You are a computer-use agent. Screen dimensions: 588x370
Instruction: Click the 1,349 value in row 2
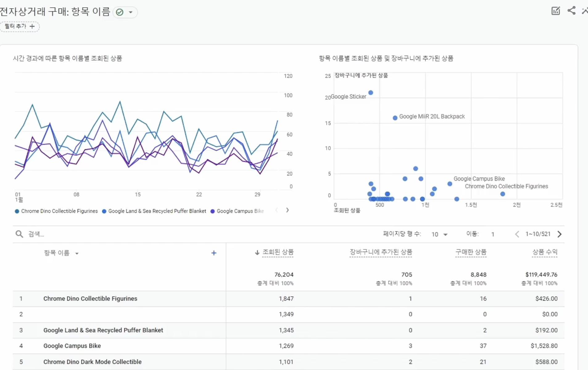pos(286,314)
